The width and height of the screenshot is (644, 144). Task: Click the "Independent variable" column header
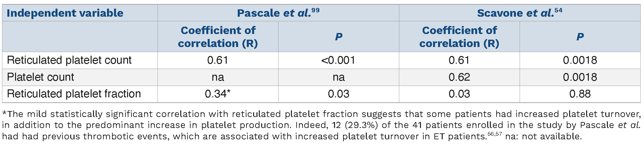(65, 13)
